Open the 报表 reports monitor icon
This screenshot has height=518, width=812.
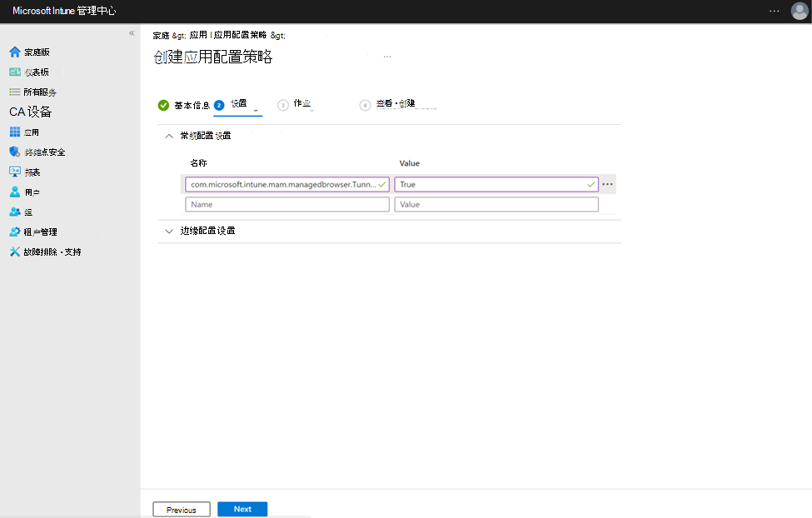(x=14, y=172)
